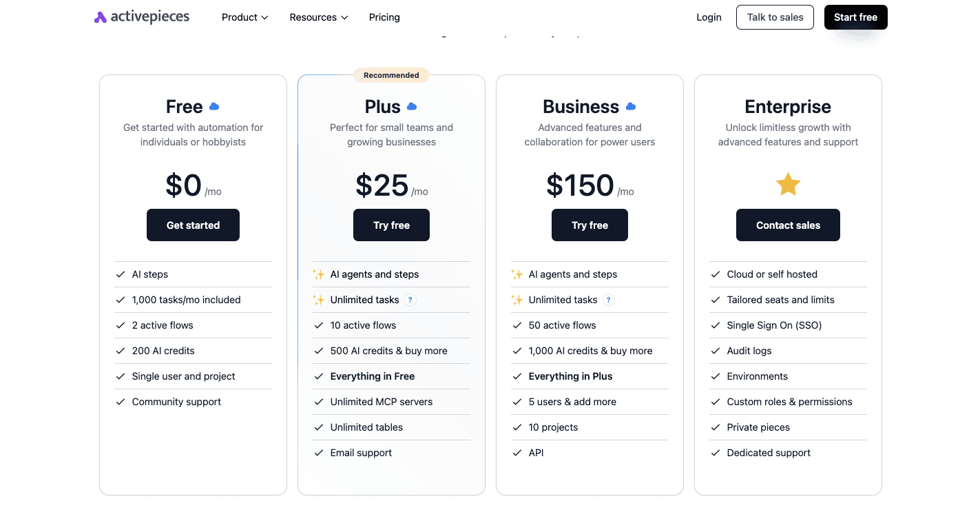Expand the Resources dropdown
The width and height of the screenshot is (980, 532).
point(318,17)
